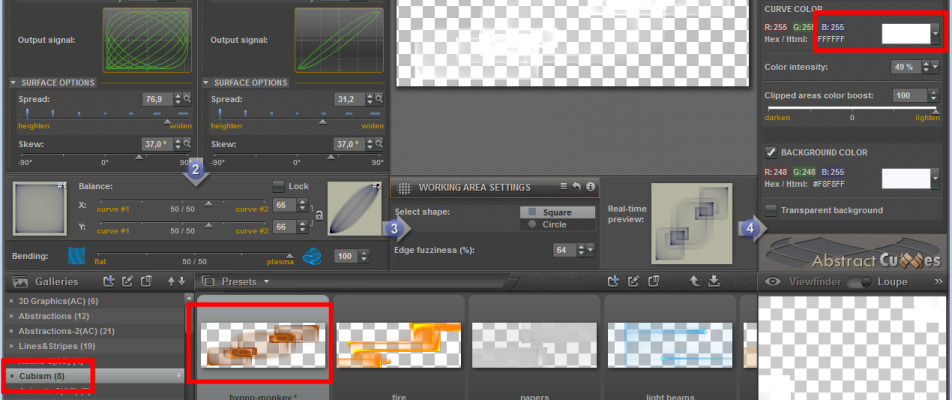952x400 pixels.
Task: Enable the Balance Lock checkbox
Action: 279,186
